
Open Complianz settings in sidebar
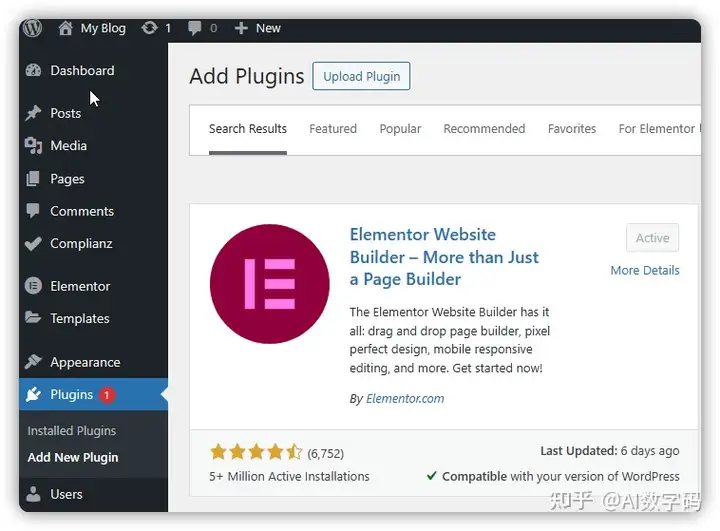pyautogui.click(x=81, y=243)
